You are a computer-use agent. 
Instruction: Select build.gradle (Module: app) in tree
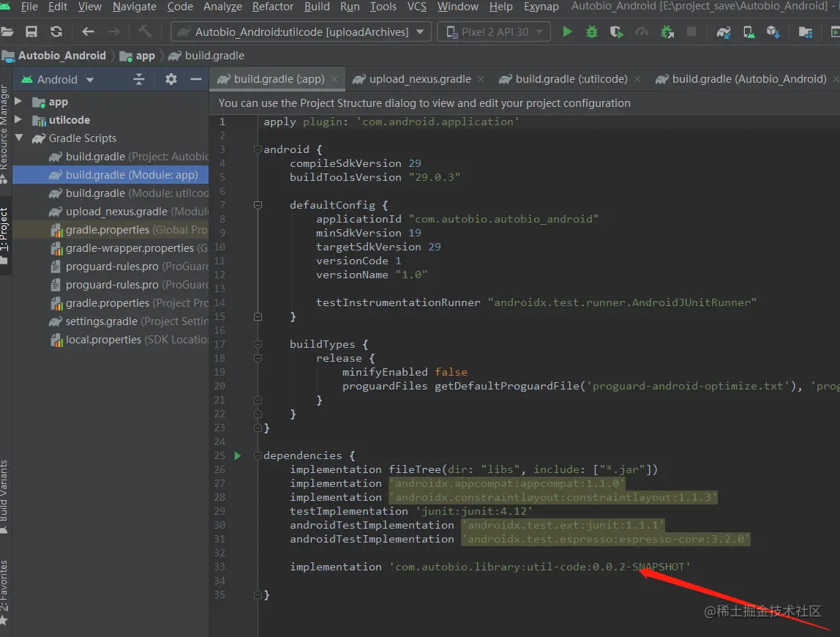click(110, 175)
